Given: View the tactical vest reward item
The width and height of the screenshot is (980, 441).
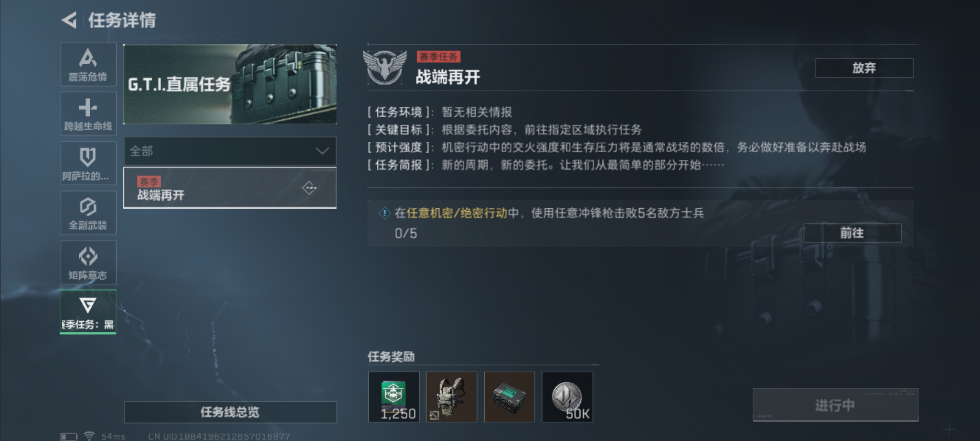Looking at the screenshot, I should [x=451, y=396].
